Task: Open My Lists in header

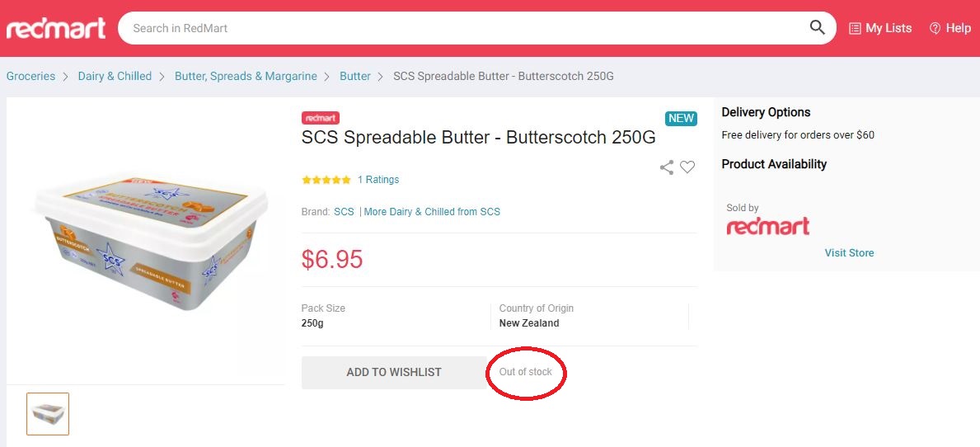Action: point(880,28)
